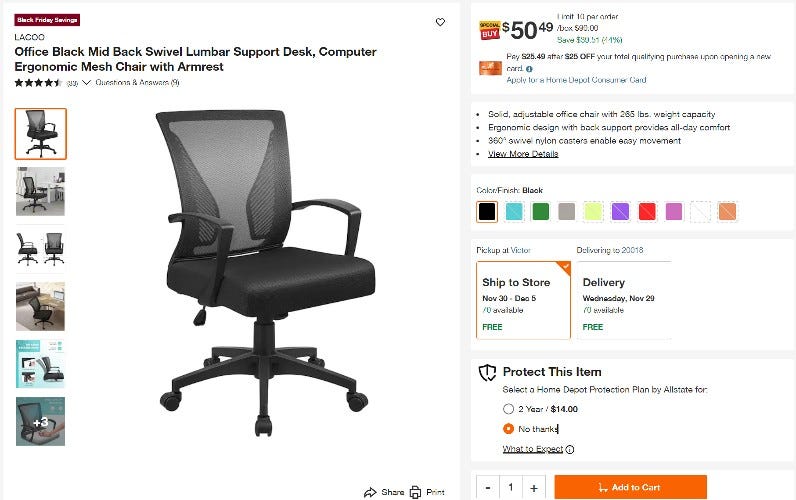Click the Share arrow icon
This screenshot has height=500, width=796.
tap(370, 492)
